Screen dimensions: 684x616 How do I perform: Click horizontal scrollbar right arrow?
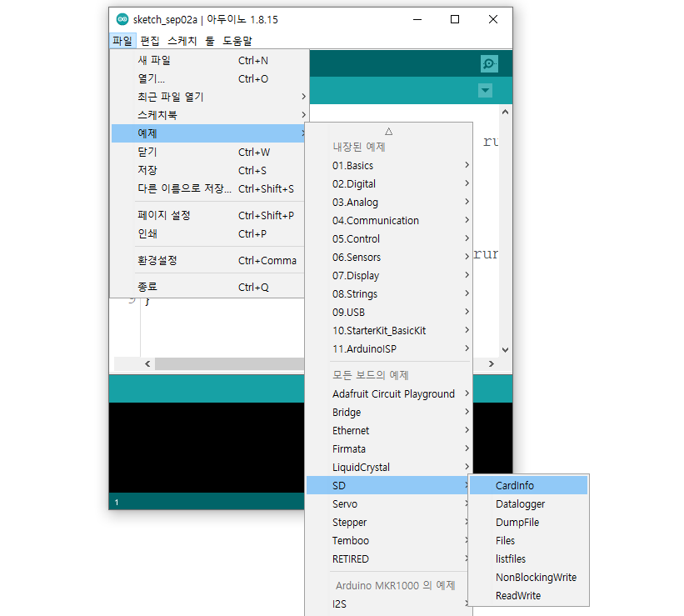click(492, 363)
